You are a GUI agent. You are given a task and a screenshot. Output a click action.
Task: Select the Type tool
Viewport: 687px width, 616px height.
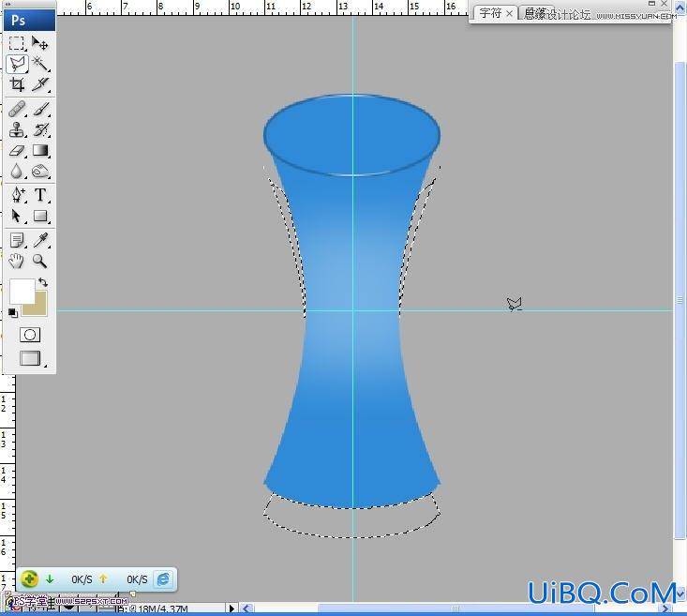coord(40,195)
